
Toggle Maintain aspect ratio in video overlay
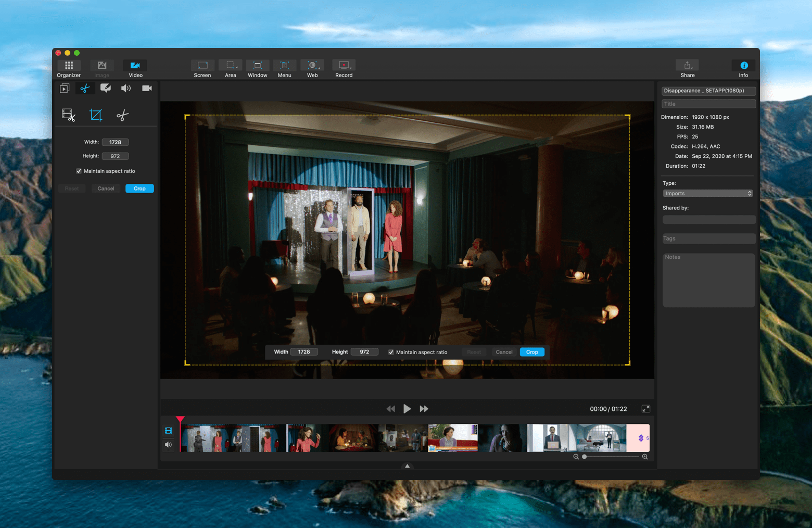[x=391, y=352]
